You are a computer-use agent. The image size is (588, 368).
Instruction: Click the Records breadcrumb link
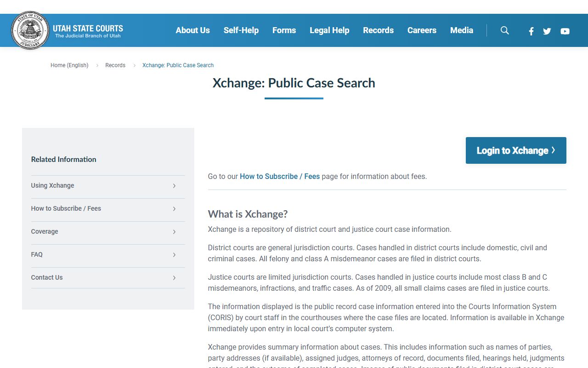click(x=115, y=65)
